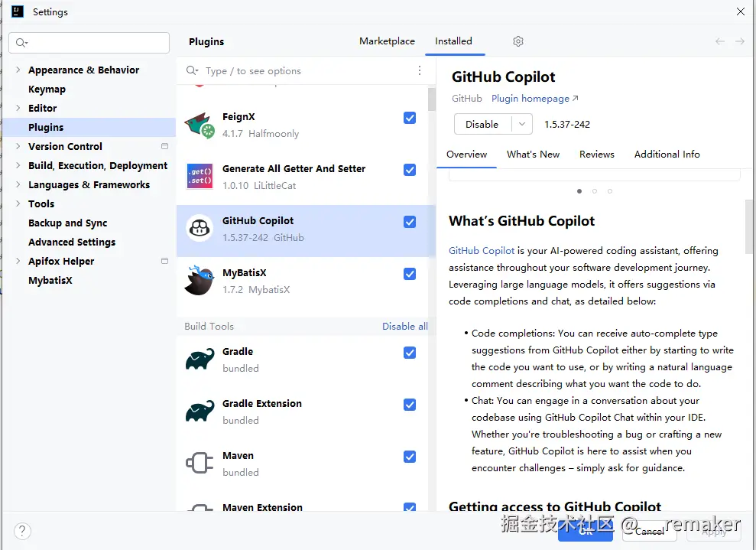Open the Plugin homepage link

tap(534, 99)
